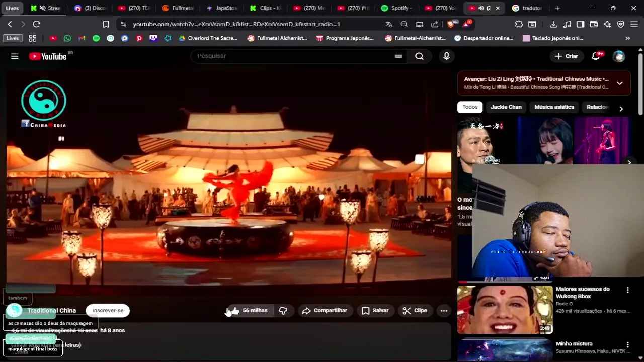The width and height of the screenshot is (644, 362).
Task: Open a new browser tab with plus
Action: pyautogui.click(x=557, y=8)
